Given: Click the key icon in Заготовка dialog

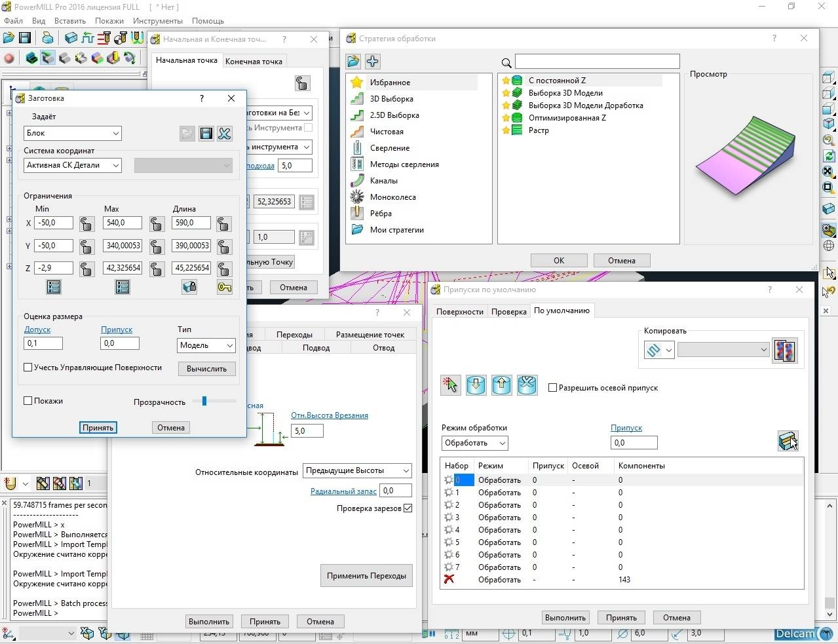Looking at the screenshot, I should (x=225, y=287).
